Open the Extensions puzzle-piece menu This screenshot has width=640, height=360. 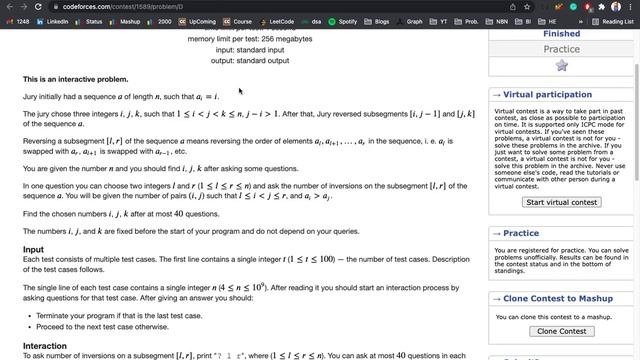(x=601, y=7)
